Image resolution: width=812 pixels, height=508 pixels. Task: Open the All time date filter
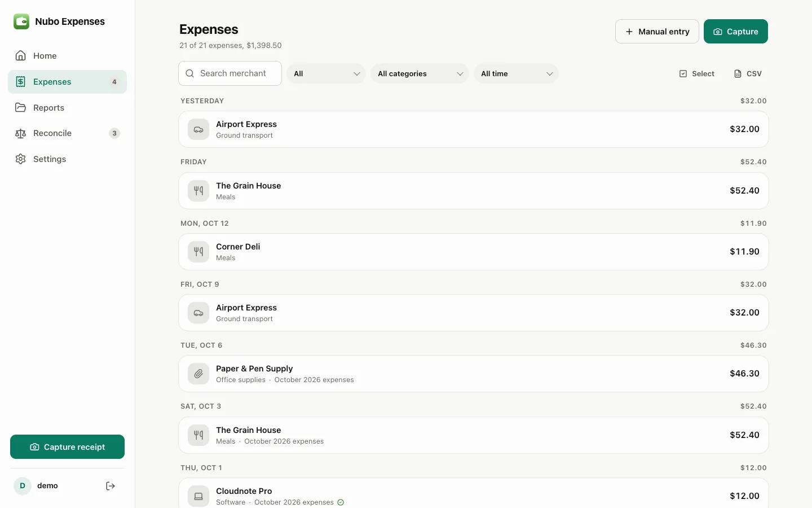(x=516, y=73)
